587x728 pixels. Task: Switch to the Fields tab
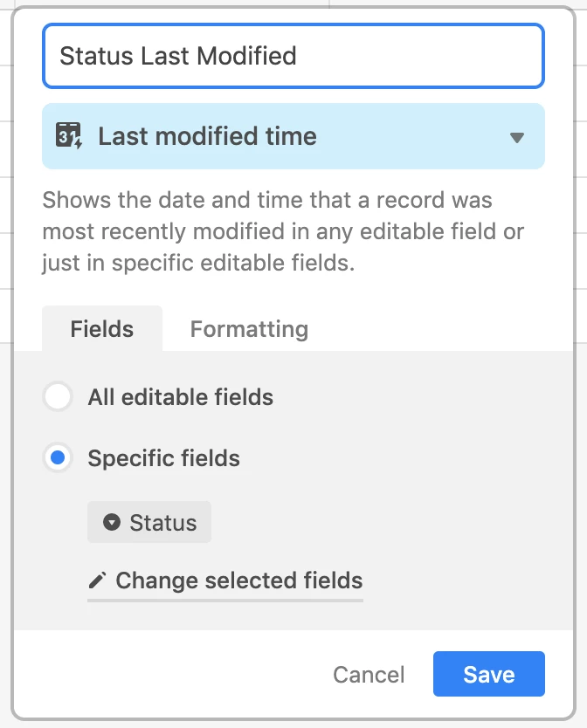[102, 329]
